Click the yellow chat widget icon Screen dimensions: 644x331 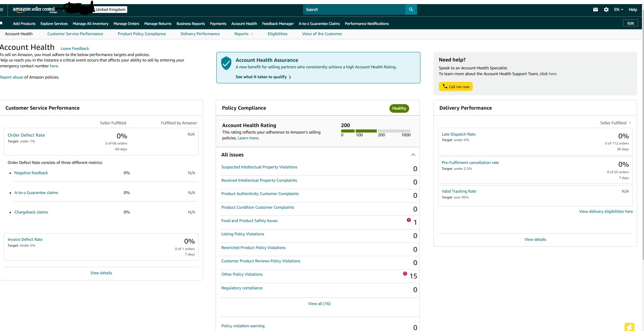[x=629, y=327]
